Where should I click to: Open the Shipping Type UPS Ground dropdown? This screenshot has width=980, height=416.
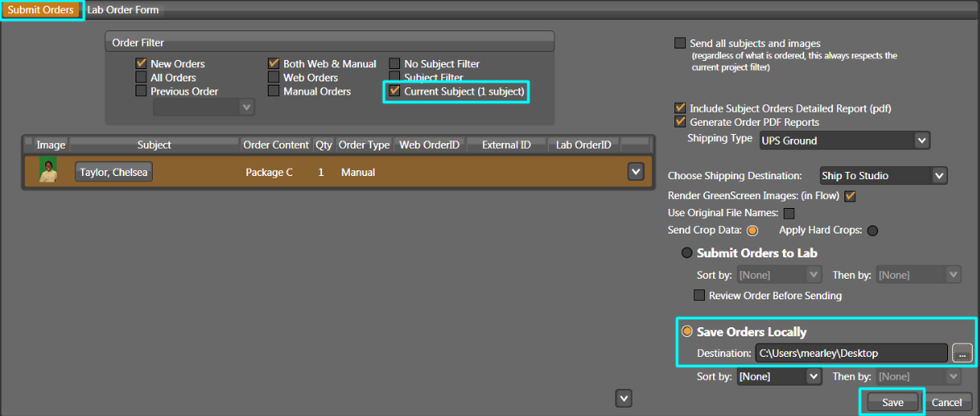tap(844, 141)
